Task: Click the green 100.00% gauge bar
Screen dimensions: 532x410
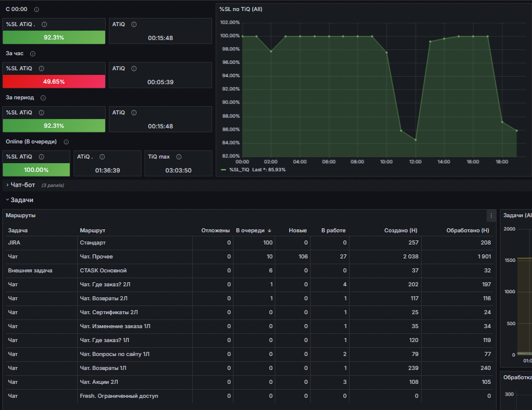Action: (x=37, y=170)
